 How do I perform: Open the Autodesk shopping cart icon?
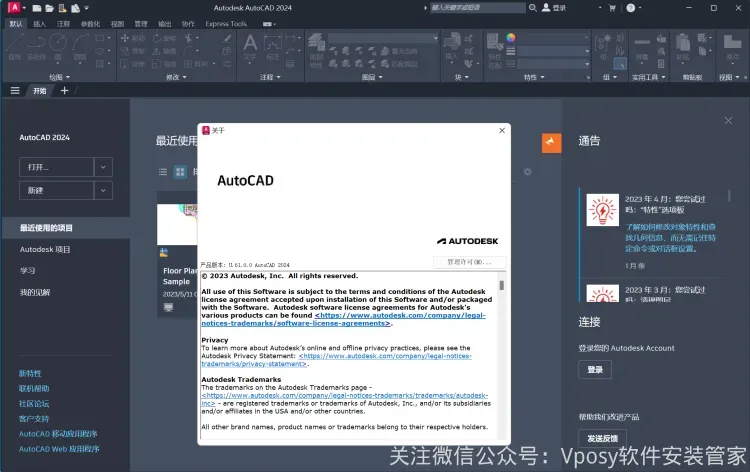click(612, 8)
